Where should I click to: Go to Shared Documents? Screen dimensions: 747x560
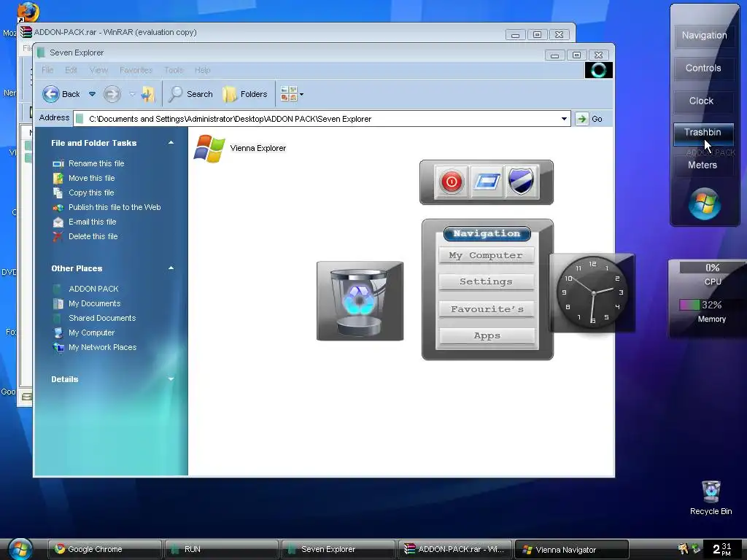(94, 318)
